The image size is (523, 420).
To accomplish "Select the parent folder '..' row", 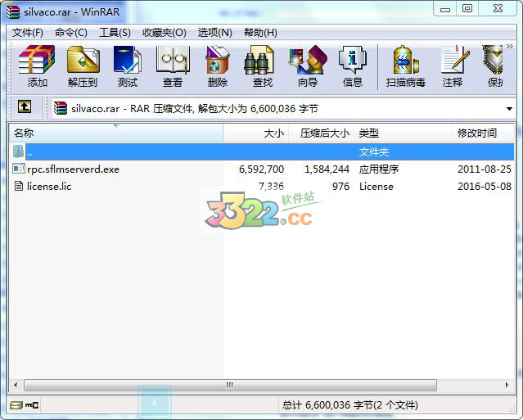I will 262,152.
